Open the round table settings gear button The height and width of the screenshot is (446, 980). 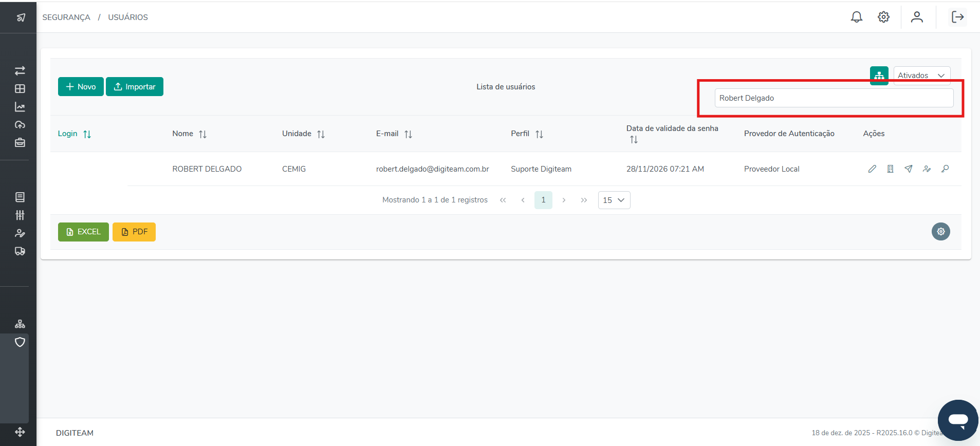tap(940, 232)
